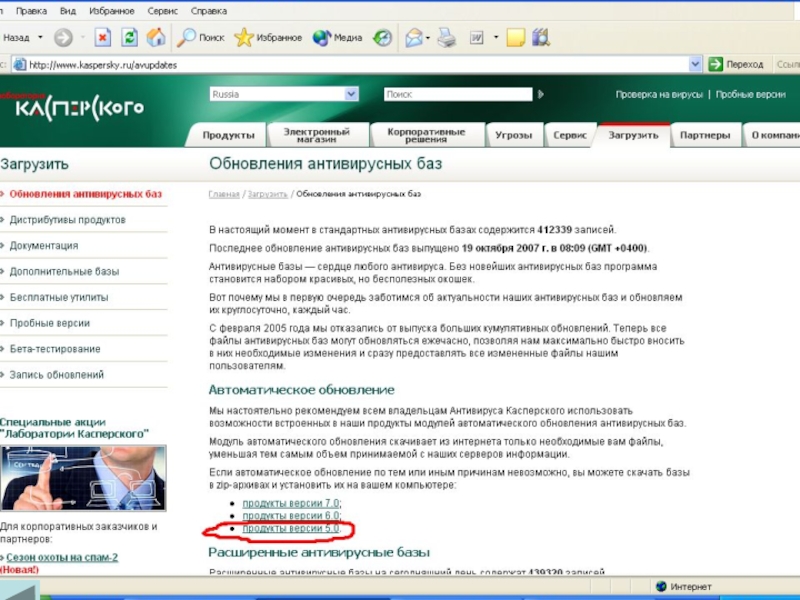Click the Mail envelope icon

click(x=414, y=37)
